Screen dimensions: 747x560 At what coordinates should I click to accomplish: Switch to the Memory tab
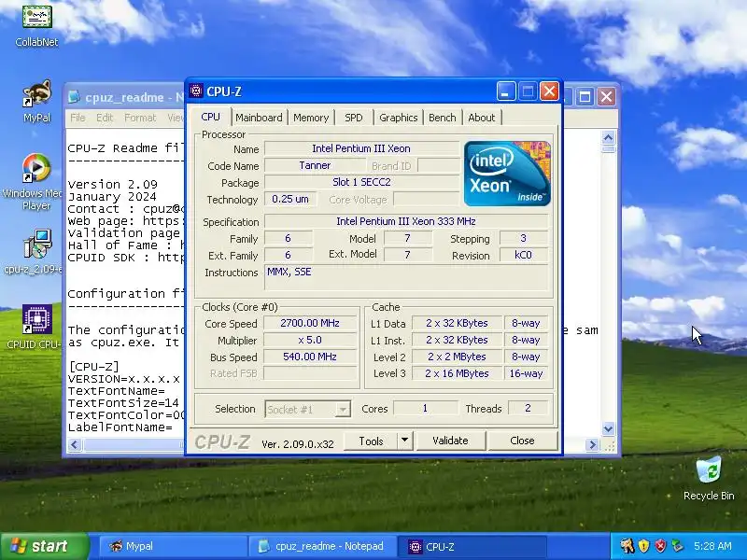(x=311, y=118)
